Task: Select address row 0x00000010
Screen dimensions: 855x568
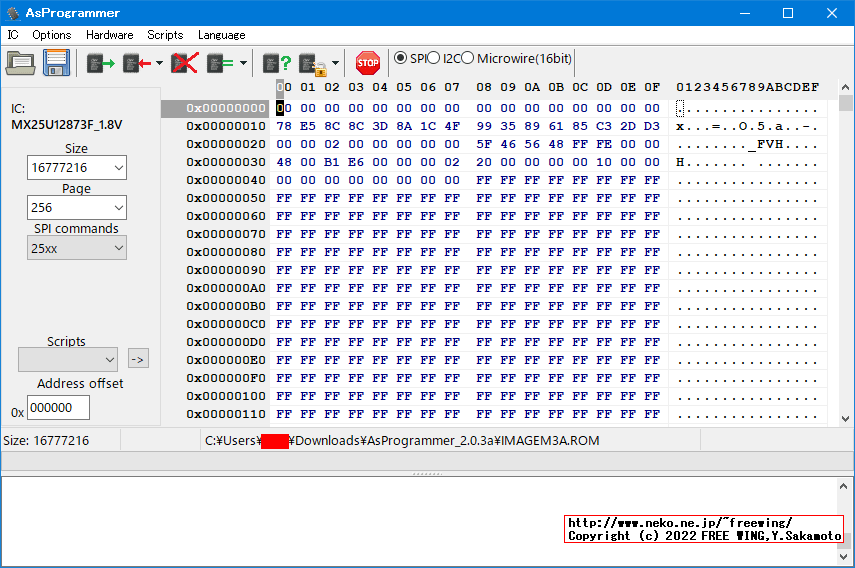Action: (226, 126)
